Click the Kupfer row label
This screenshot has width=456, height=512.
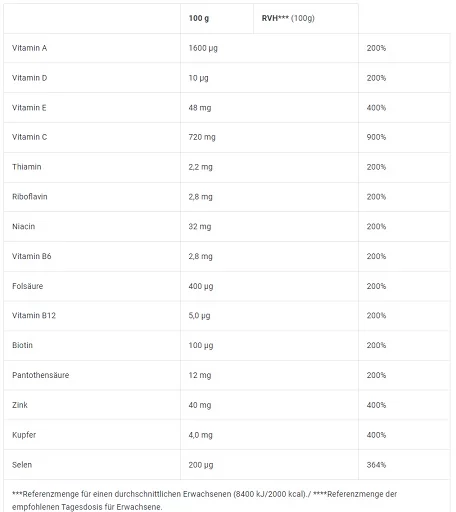click(24, 435)
